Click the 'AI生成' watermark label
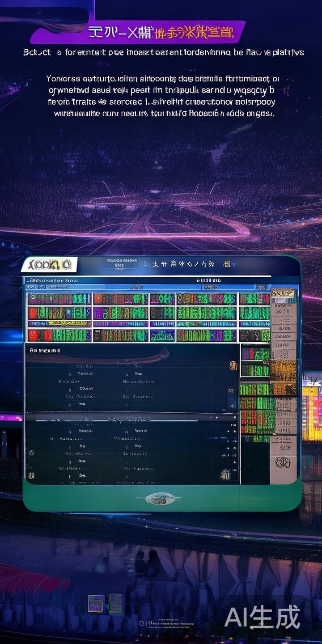Screen dimensions: 322x644 point(262,618)
